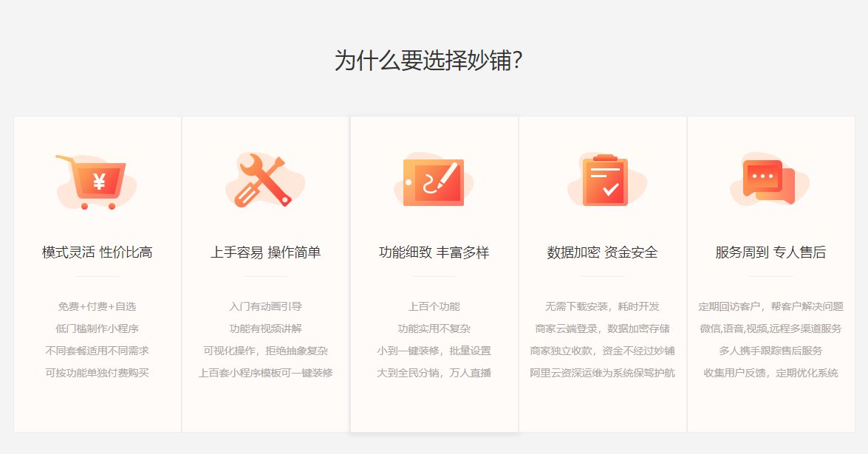This screenshot has height=454, width=868.
Task: Click the clipboard with checkmark icon
Action: coord(604,179)
